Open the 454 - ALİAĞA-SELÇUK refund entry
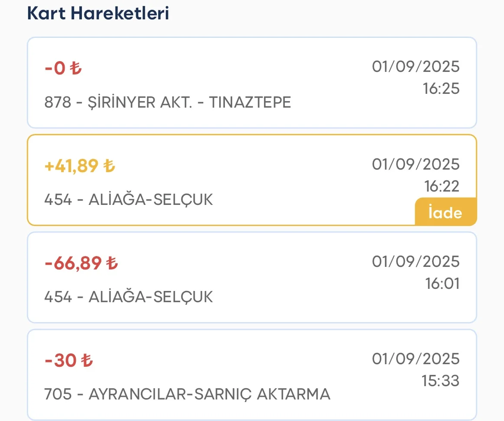Viewport: 504px width, 421px height. [128, 200]
